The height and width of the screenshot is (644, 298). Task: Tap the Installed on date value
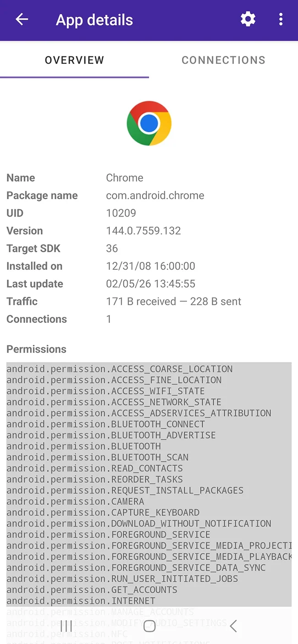(x=150, y=266)
